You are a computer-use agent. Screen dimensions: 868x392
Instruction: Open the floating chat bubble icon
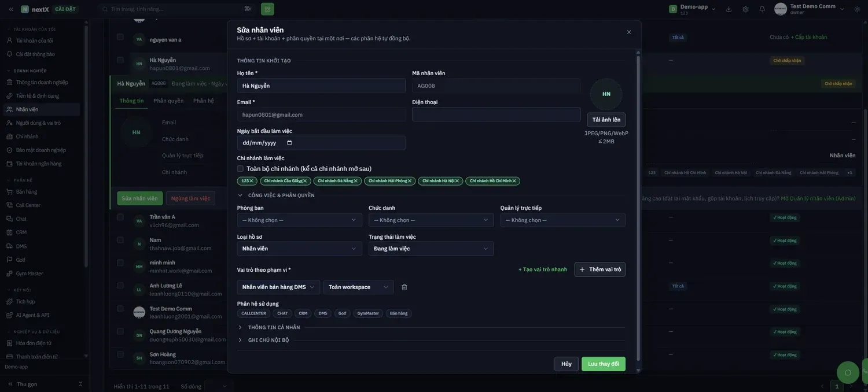tap(848, 372)
